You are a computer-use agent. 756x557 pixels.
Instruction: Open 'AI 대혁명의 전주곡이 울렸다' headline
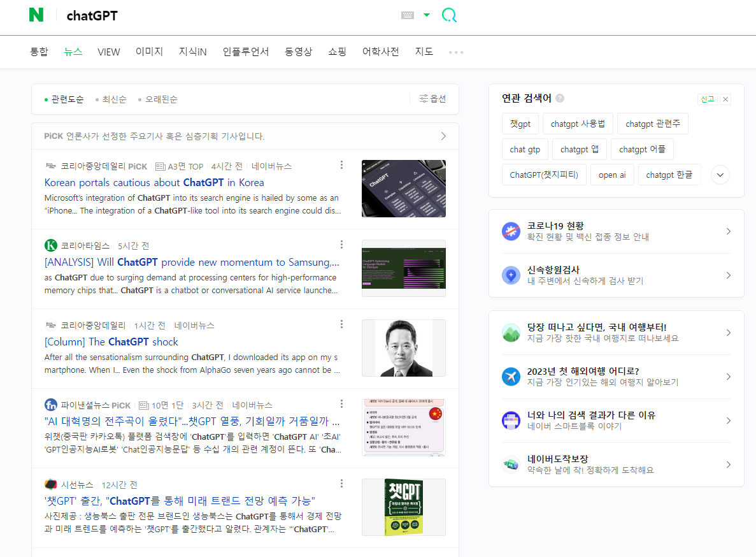[x=192, y=421]
